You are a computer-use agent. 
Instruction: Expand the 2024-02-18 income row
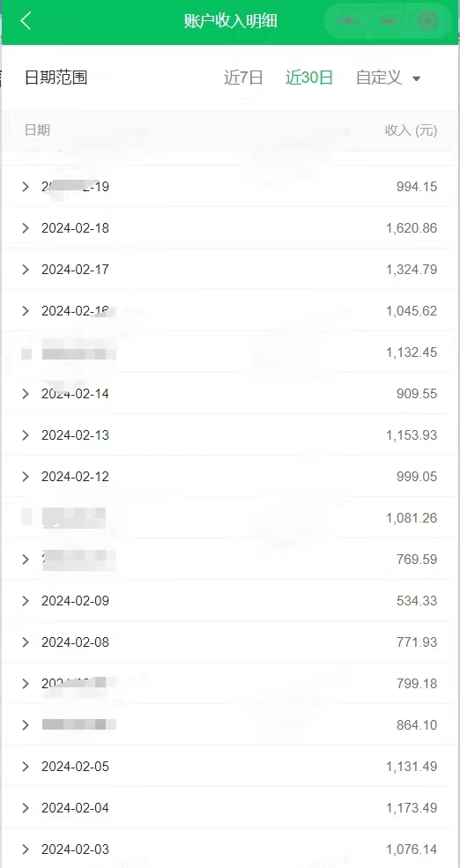coord(230,227)
